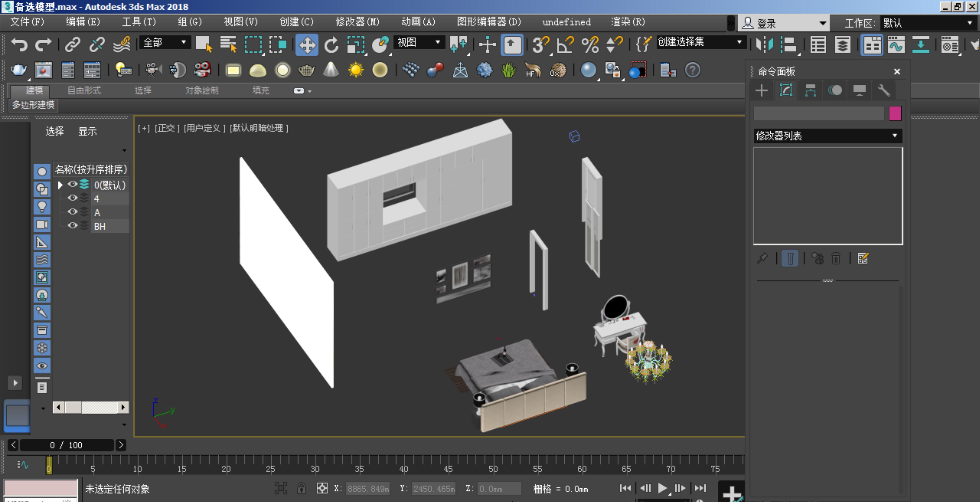Open the 修改器(M) menu

357,22
